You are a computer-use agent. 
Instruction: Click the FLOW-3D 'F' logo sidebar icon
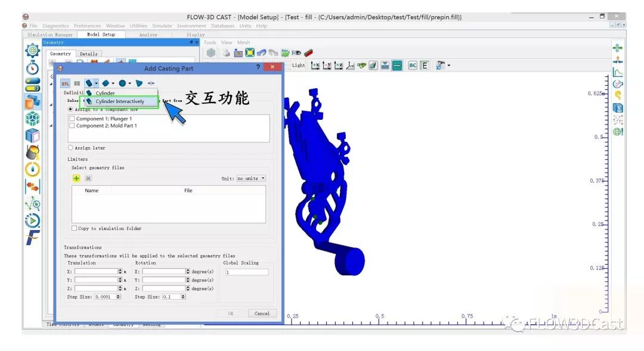32,238
